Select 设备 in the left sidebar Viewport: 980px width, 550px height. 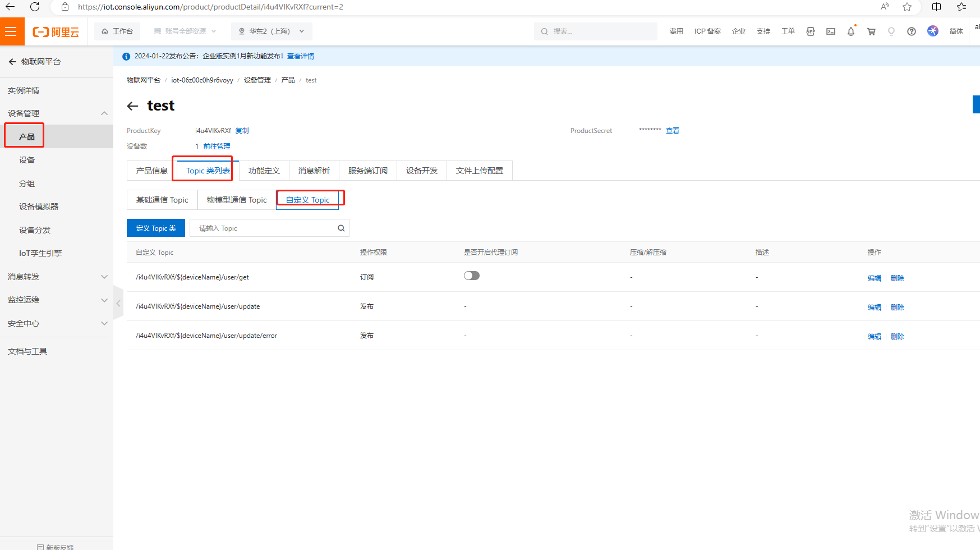tap(27, 160)
